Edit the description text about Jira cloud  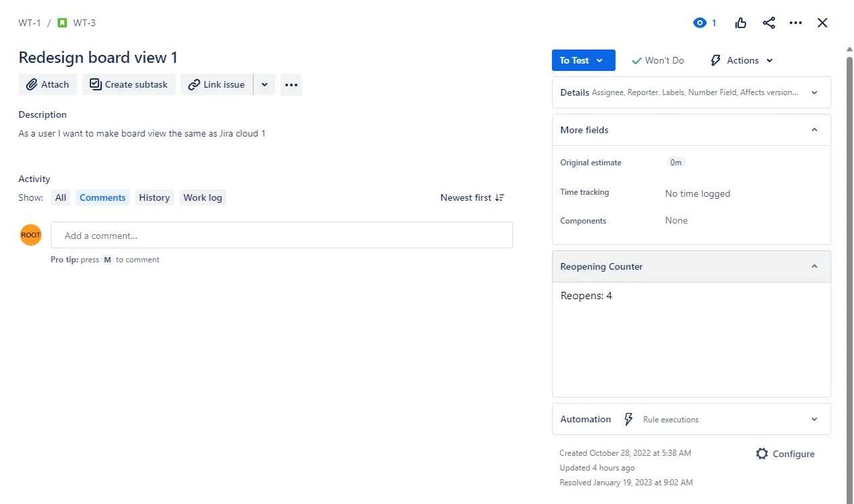[x=142, y=133]
